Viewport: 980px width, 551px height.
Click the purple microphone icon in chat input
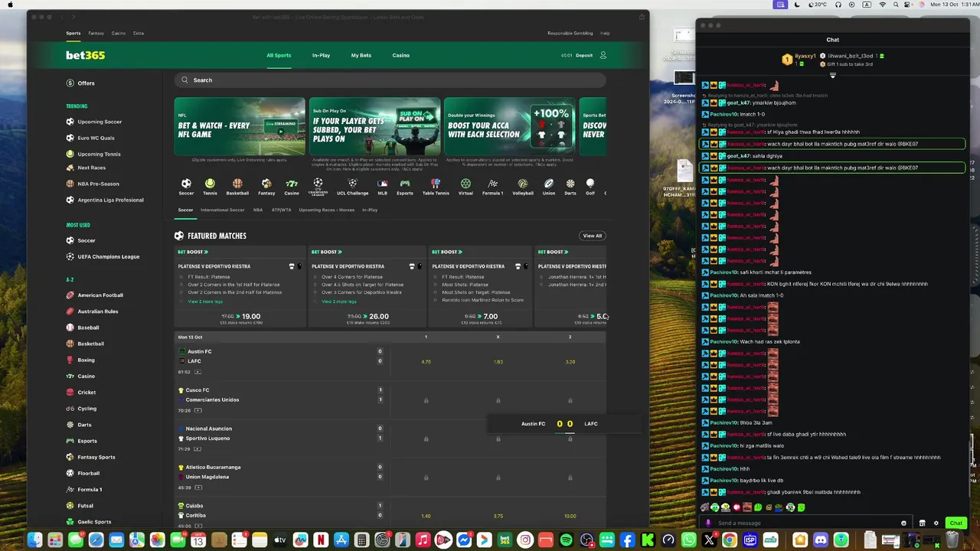[x=708, y=523]
